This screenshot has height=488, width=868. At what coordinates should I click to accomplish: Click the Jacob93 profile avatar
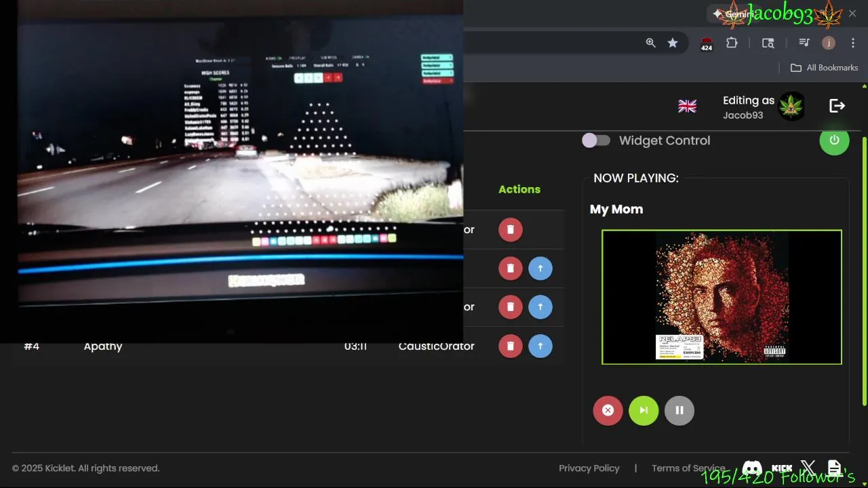[x=791, y=106]
